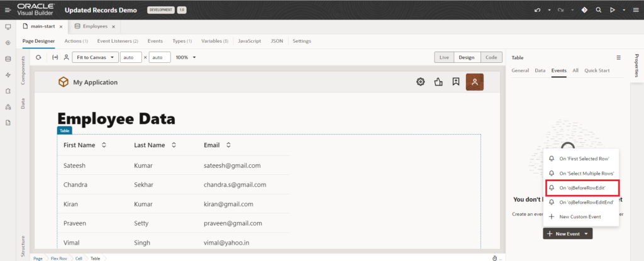Image resolution: width=644 pixels, height=261 pixels.
Task: Switch canvas to Code mode
Action: tap(491, 57)
